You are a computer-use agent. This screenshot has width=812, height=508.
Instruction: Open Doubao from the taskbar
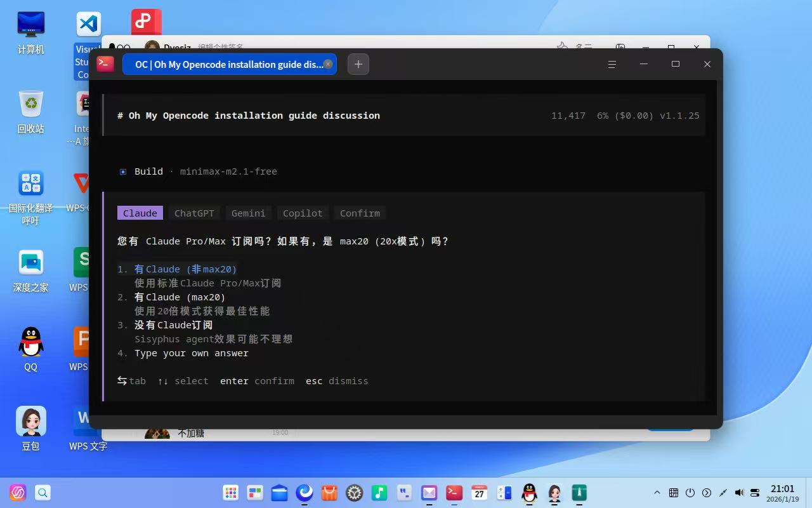pyautogui.click(x=553, y=492)
